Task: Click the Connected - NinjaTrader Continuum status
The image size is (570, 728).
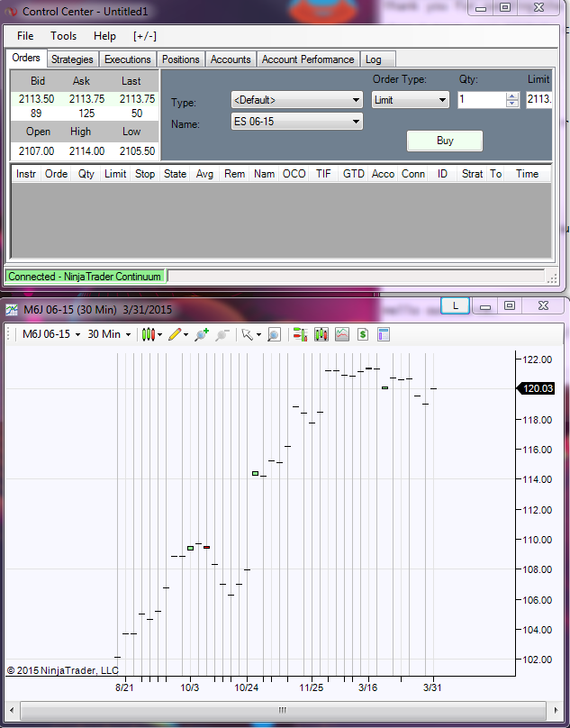Action: pos(85,277)
